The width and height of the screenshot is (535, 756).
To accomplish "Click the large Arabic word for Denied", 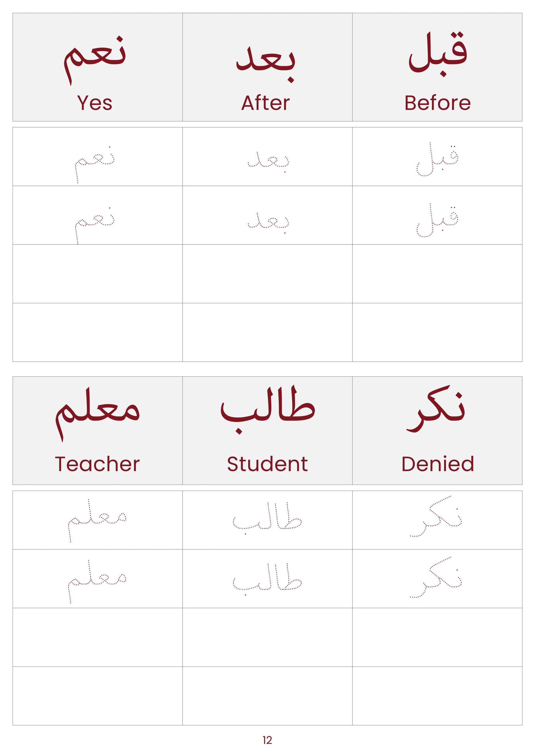I will coord(436,412).
